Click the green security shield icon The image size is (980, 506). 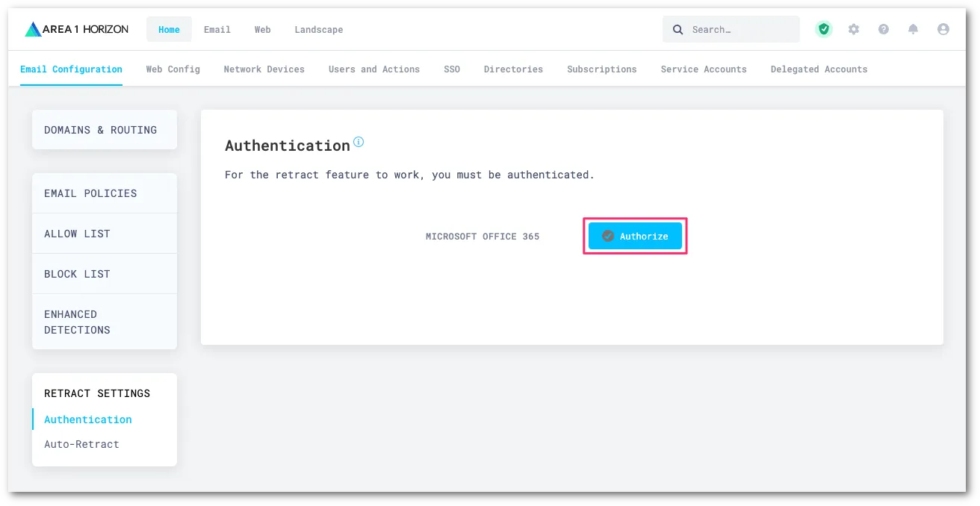(x=824, y=29)
